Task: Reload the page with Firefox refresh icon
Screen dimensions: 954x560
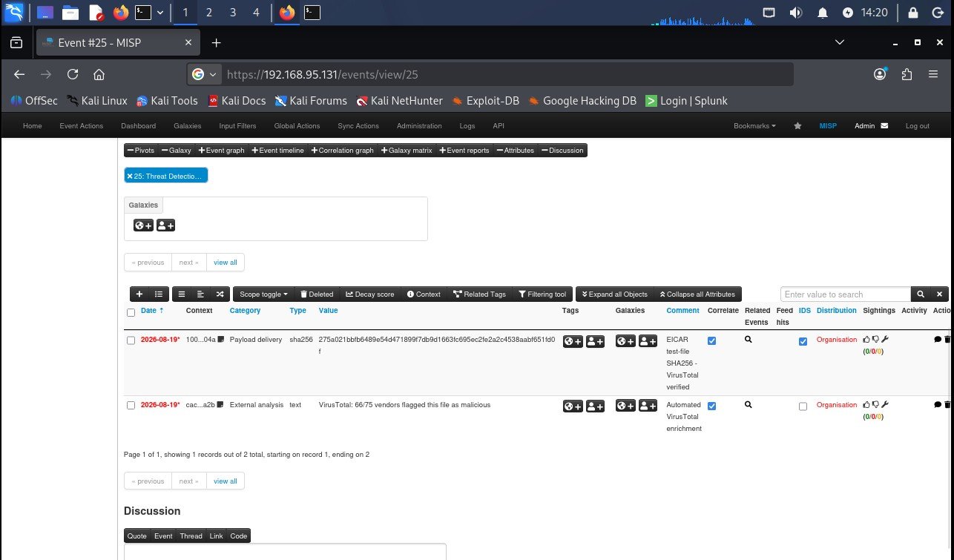Action: [73, 74]
